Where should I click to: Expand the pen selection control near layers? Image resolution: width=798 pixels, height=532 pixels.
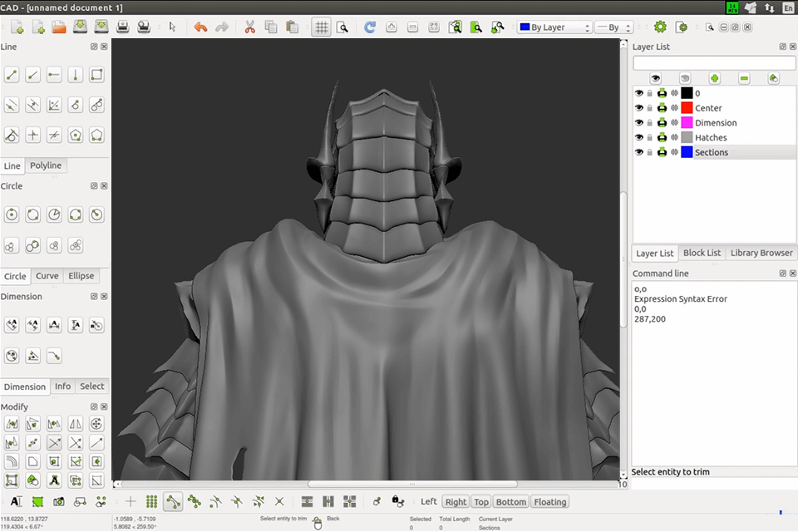(x=774, y=78)
